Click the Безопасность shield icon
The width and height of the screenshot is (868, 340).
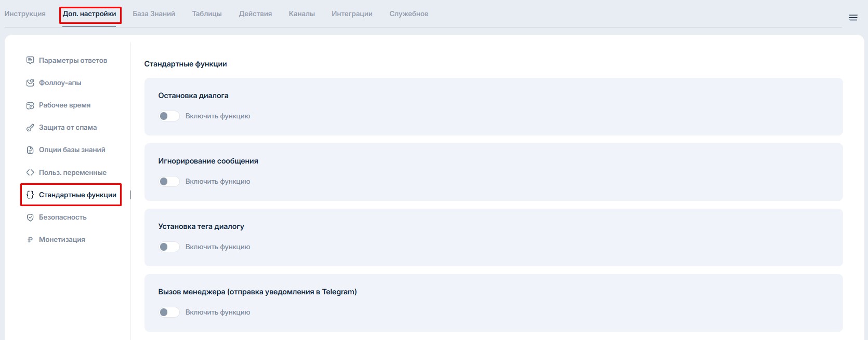pyautogui.click(x=30, y=217)
